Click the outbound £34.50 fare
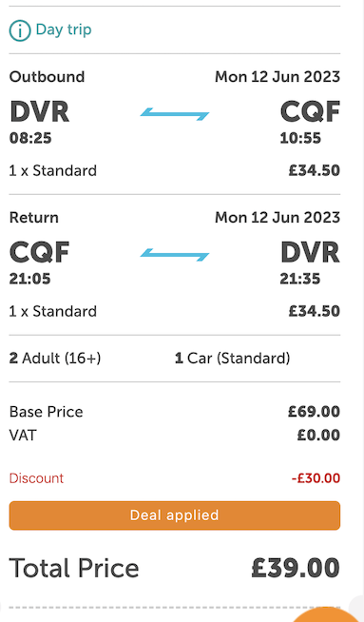Viewport: 364px width, 622px height. point(314,170)
